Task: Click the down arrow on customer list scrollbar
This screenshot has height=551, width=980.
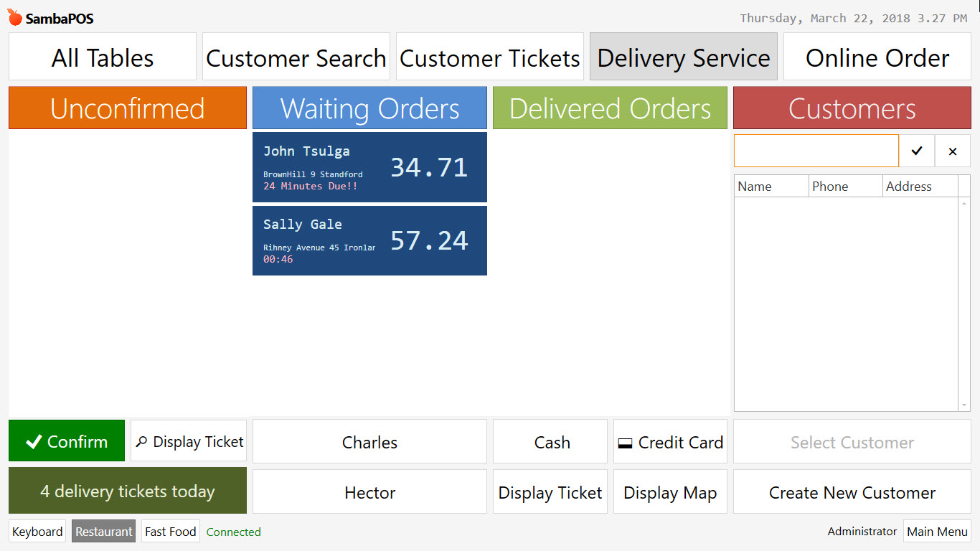Action: (964, 404)
